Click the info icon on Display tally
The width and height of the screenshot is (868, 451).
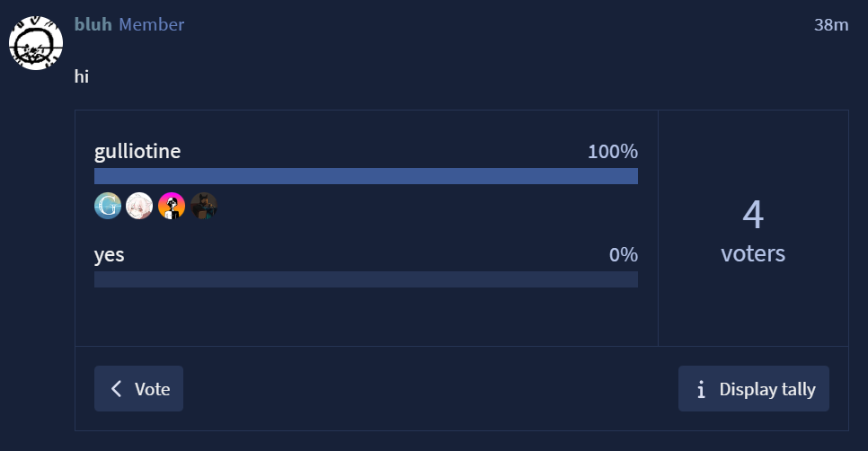pyautogui.click(x=701, y=389)
